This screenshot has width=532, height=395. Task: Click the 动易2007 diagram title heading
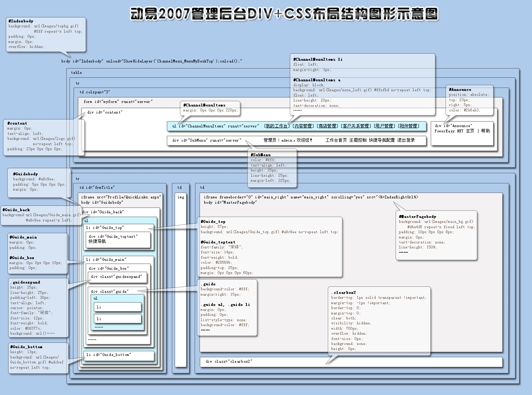(x=284, y=14)
